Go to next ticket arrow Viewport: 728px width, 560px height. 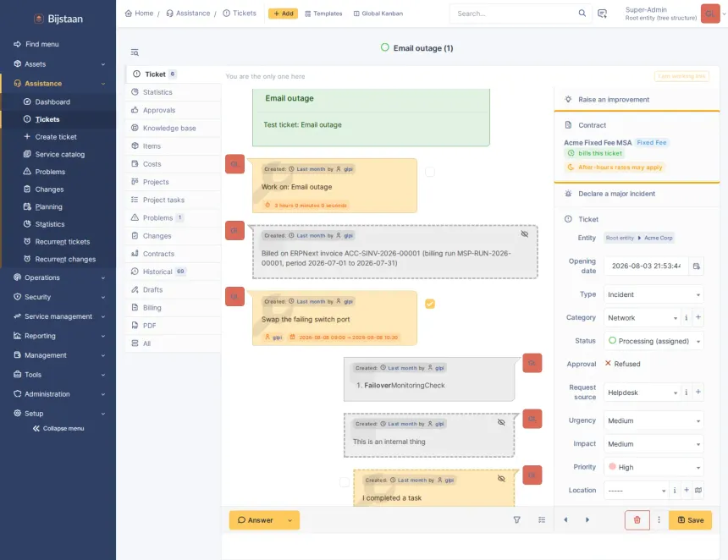click(x=587, y=520)
